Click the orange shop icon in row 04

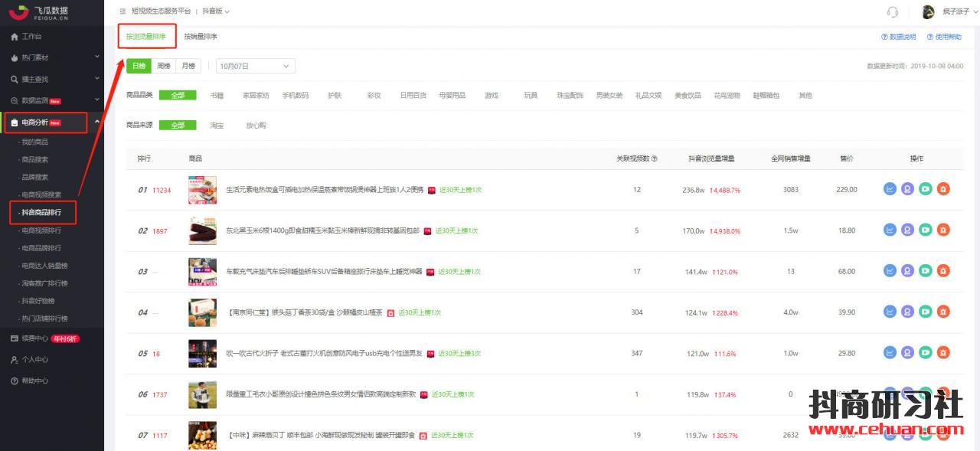pyautogui.click(x=943, y=312)
